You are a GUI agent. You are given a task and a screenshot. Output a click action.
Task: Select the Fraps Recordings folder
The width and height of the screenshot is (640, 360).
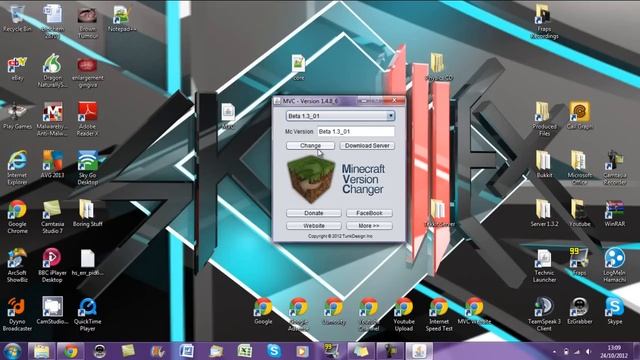click(544, 21)
